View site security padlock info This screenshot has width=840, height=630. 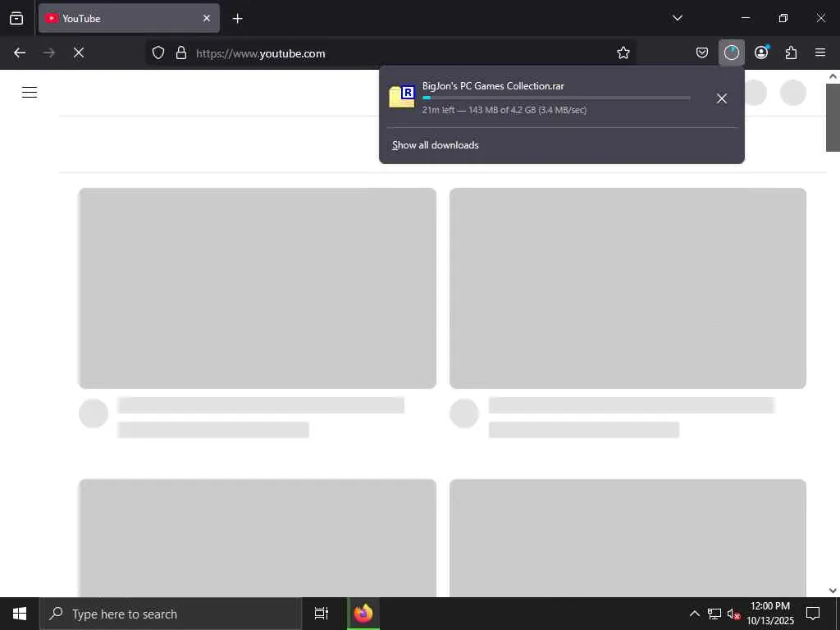click(181, 52)
